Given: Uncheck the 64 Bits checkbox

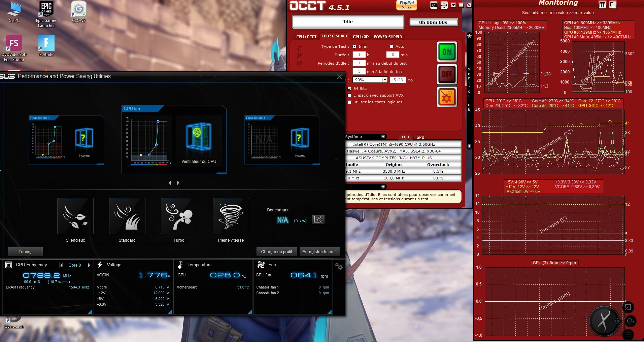Looking at the screenshot, I should tap(349, 89).
